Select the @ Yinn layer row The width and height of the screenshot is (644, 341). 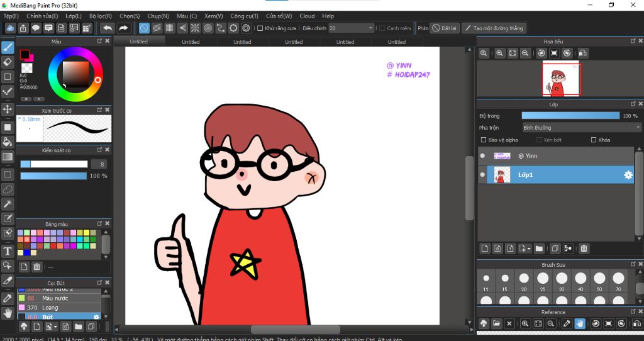tap(556, 155)
